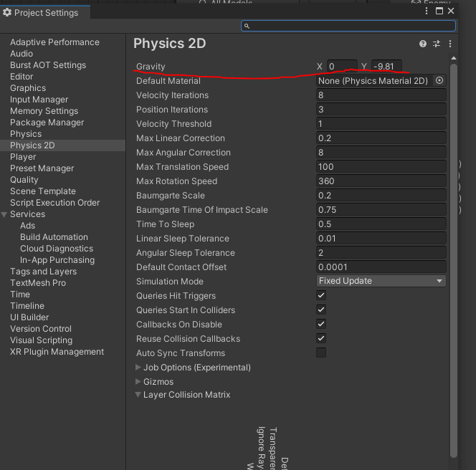Collapse Services tree in sidebar
The height and width of the screenshot is (470, 476).
(x=4, y=214)
